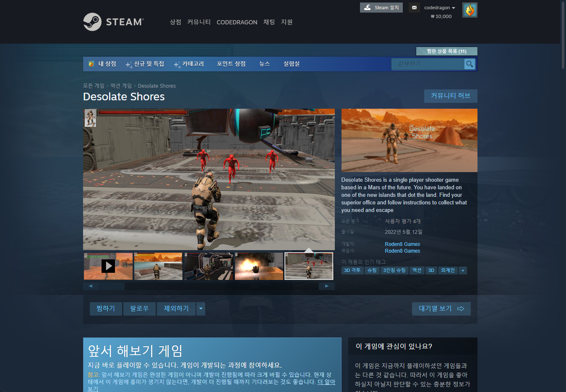Image resolution: width=566 pixels, height=392 pixels.
Task: Select the 3D 격투 tag
Action: [x=352, y=270]
